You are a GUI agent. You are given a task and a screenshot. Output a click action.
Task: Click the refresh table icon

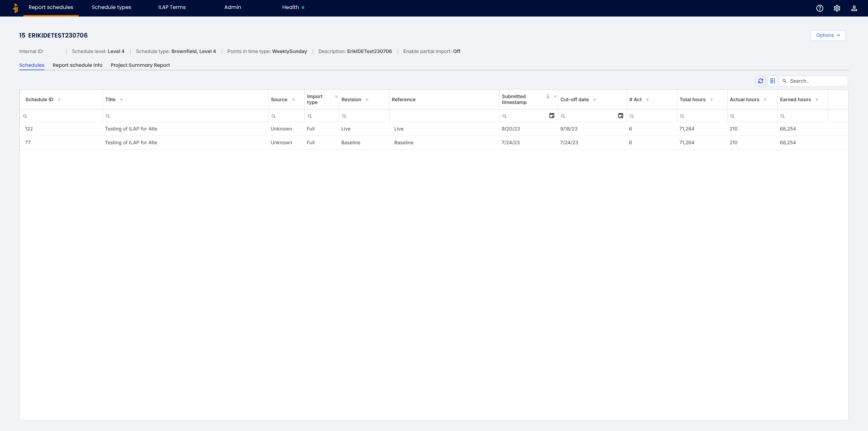click(x=761, y=81)
